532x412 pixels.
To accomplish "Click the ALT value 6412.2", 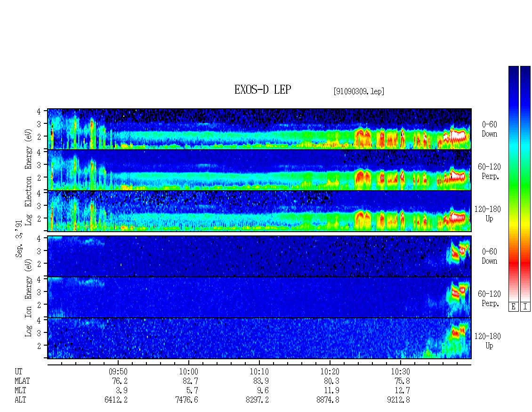I will tap(116, 400).
